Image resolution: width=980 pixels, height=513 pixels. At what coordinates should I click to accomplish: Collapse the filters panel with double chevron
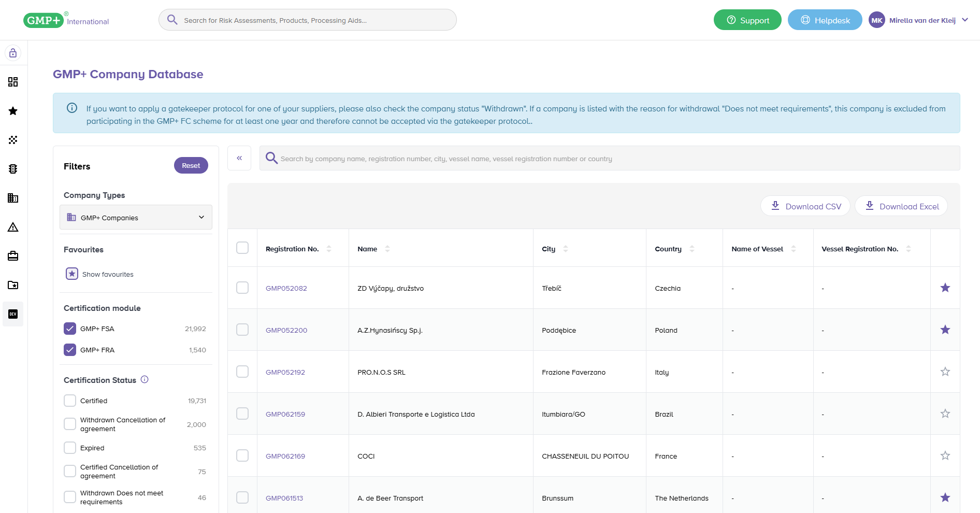pos(239,158)
